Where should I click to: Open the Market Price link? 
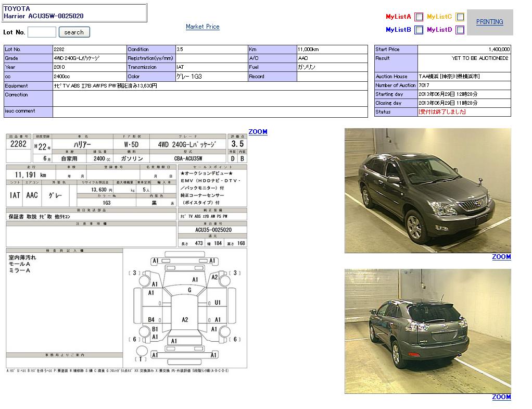tap(202, 27)
